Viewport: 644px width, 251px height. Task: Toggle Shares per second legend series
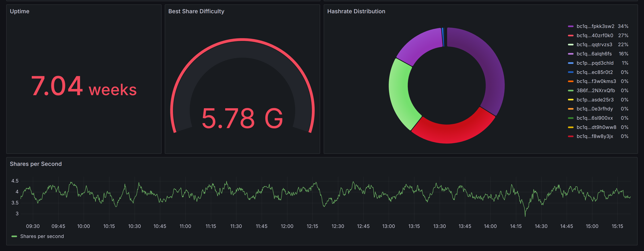42,237
